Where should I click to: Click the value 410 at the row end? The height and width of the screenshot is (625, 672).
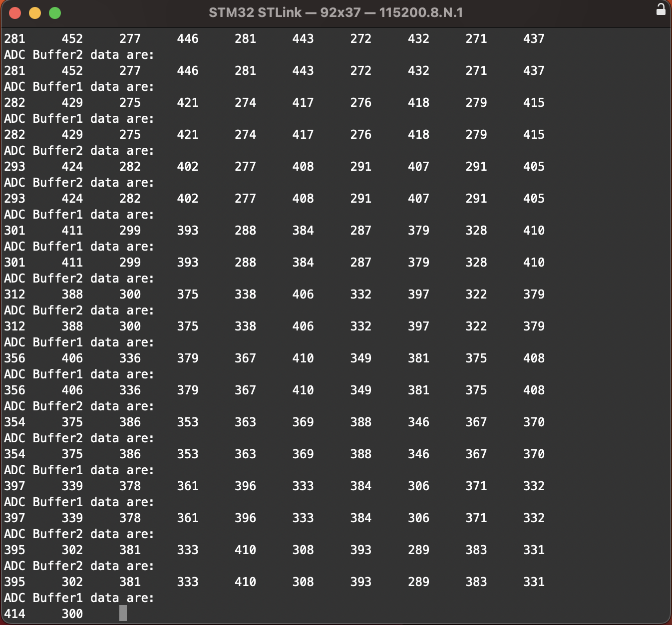(533, 231)
